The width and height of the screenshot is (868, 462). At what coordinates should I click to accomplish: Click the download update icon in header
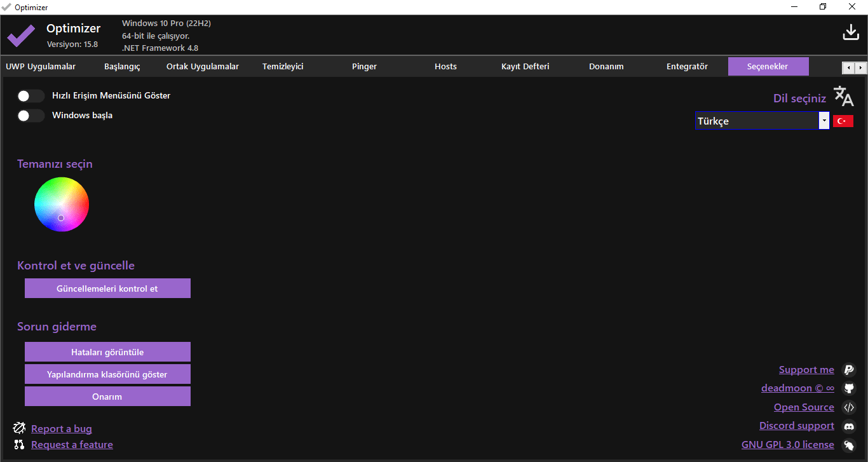850,32
